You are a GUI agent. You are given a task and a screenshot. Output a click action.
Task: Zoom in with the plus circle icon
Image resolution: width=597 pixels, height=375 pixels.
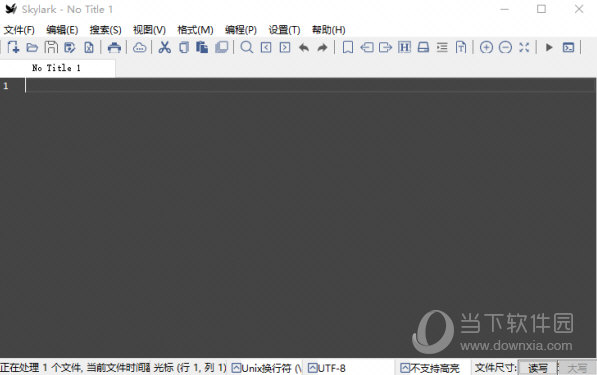pyautogui.click(x=486, y=47)
